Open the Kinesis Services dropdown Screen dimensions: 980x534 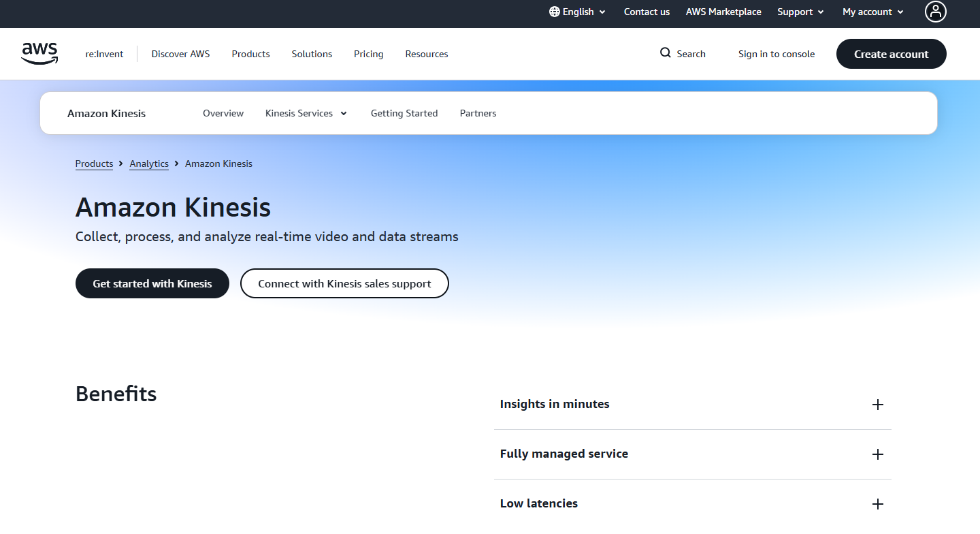[306, 113]
